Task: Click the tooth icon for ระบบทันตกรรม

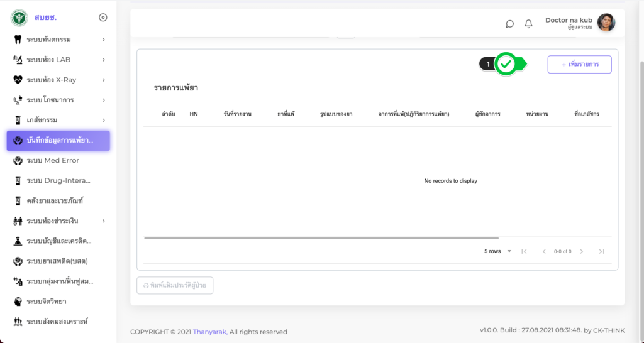Action: click(x=18, y=40)
